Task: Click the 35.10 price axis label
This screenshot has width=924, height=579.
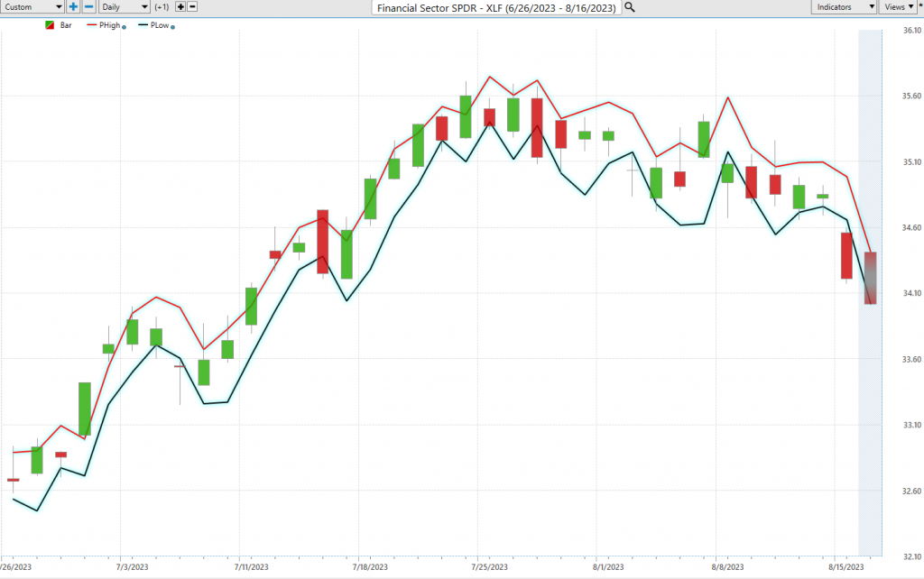Action: click(911, 162)
